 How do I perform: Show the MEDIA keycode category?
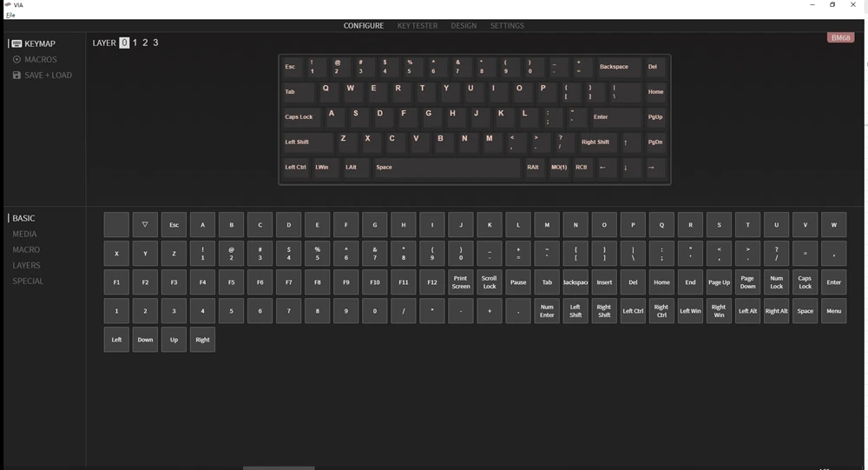(24, 234)
